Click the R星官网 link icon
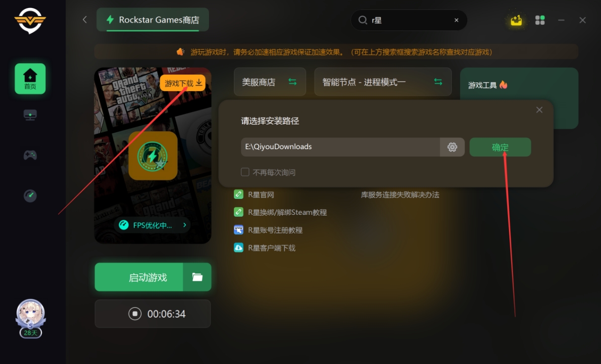This screenshot has height=364, width=601. pos(239,194)
